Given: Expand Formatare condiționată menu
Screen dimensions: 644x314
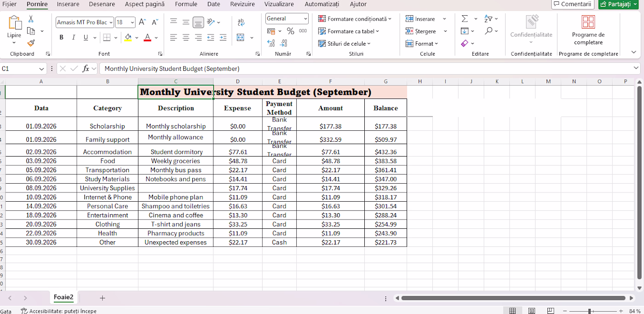Looking at the screenshot, I should pos(355,19).
